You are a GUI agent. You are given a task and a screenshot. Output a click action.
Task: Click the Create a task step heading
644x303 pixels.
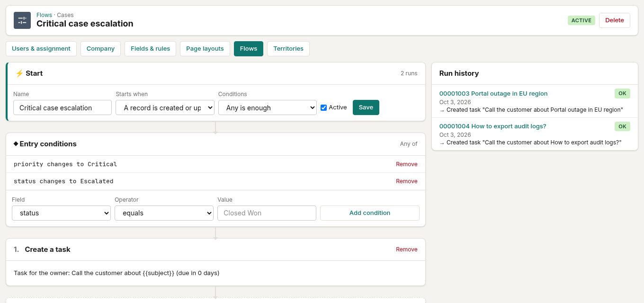47,250
